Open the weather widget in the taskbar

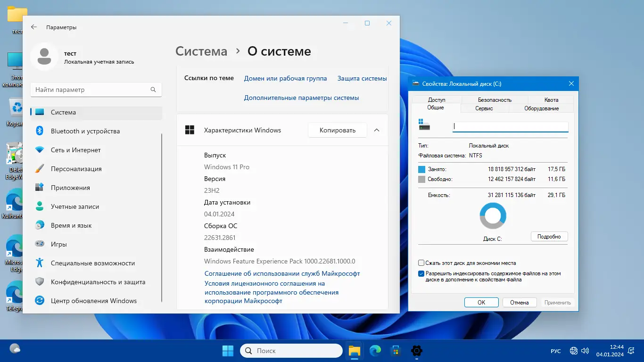[x=15, y=349]
